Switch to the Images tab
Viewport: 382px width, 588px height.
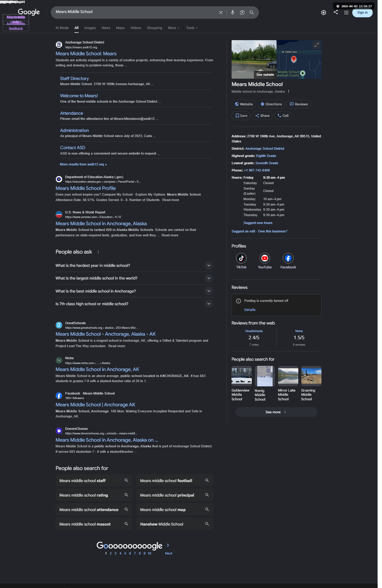tap(90, 28)
